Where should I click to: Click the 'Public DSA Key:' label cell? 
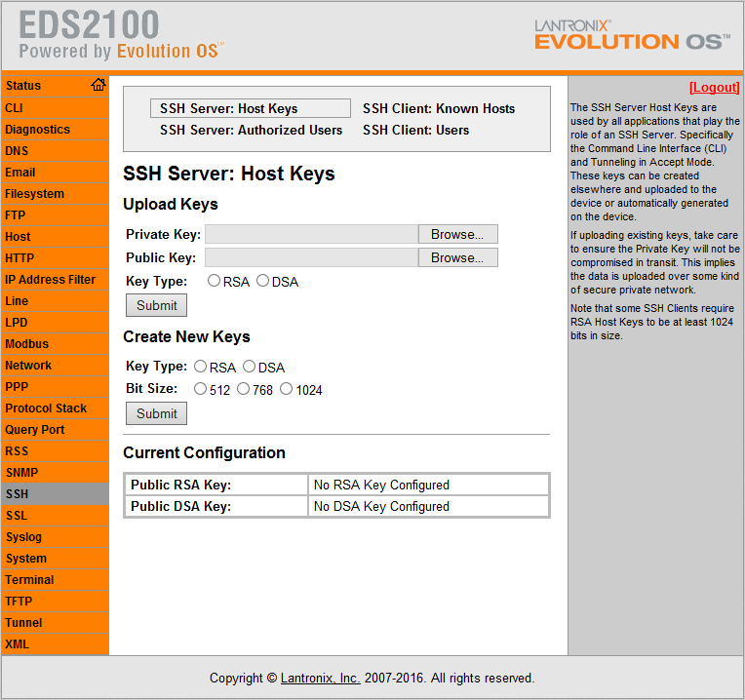[216, 506]
